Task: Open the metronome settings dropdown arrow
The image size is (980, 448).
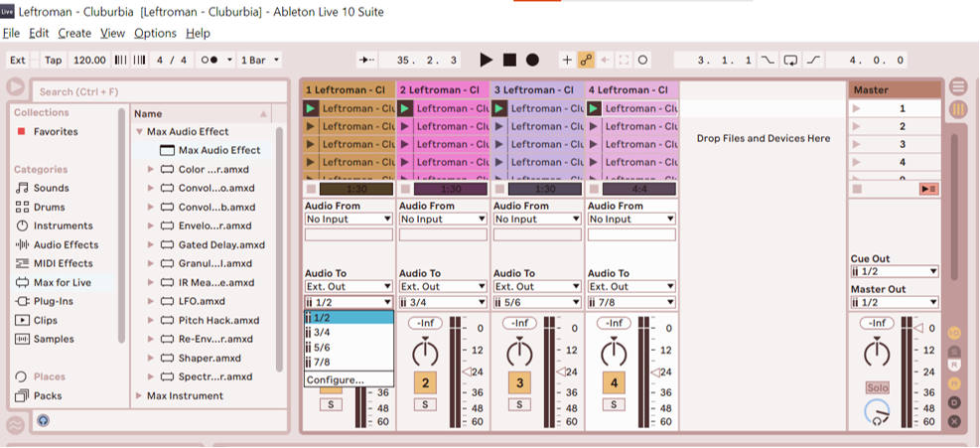Action: tap(229, 60)
